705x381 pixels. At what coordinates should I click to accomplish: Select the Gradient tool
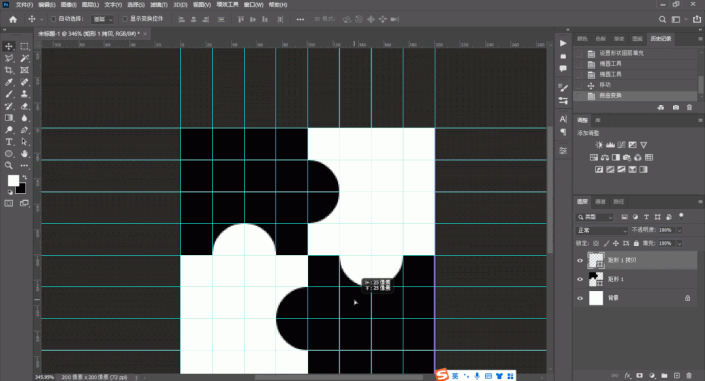pos(9,118)
